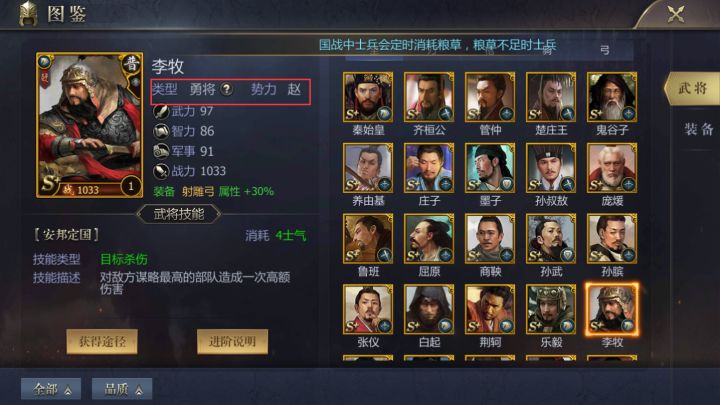Screen dimensions: 720x405
Task: Pick the 荆轲 general portrait
Action: pyautogui.click(x=490, y=309)
